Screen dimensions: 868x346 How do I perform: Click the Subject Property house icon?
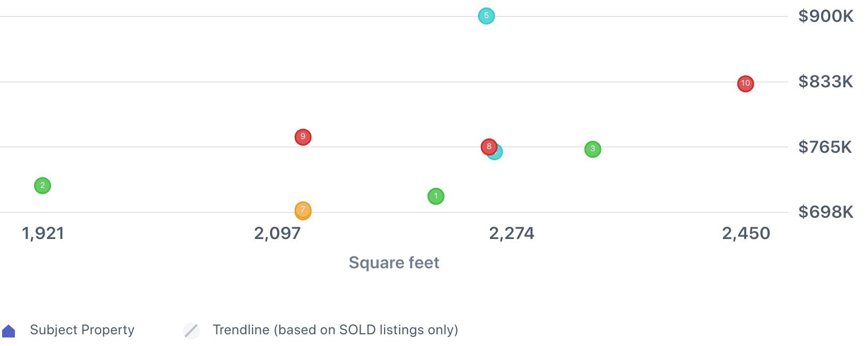coord(9,331)
